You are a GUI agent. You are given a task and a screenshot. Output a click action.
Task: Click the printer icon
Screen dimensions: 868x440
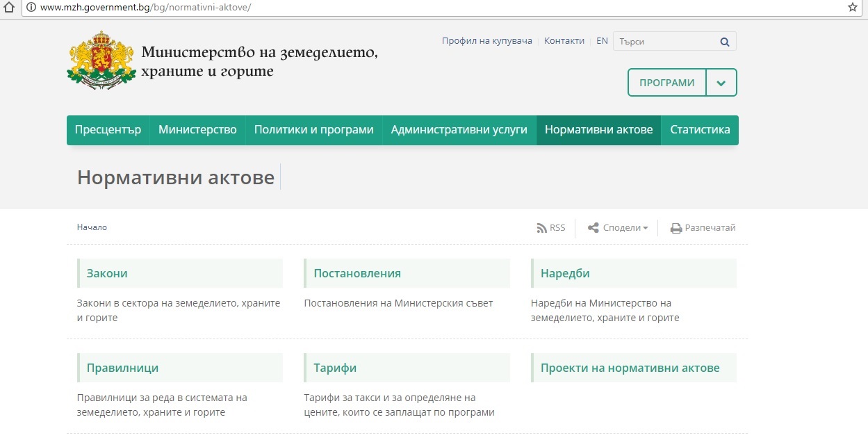coord(675,228)
